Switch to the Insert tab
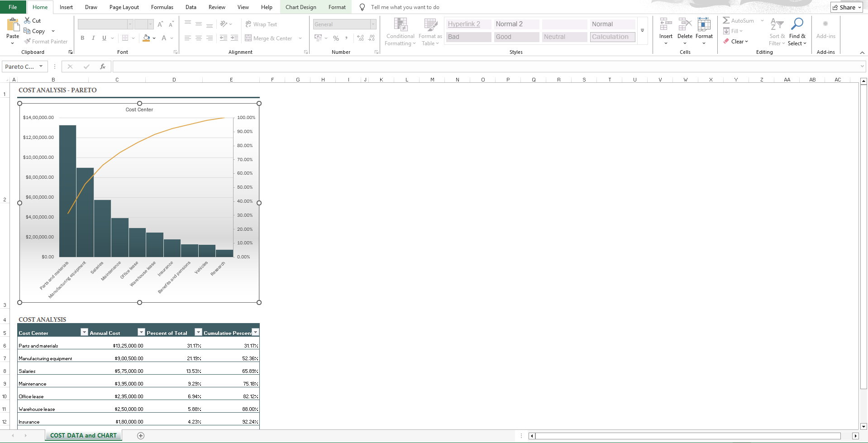Image resolution: width=868 pixels, height=443 pixels. coord(66,7)
